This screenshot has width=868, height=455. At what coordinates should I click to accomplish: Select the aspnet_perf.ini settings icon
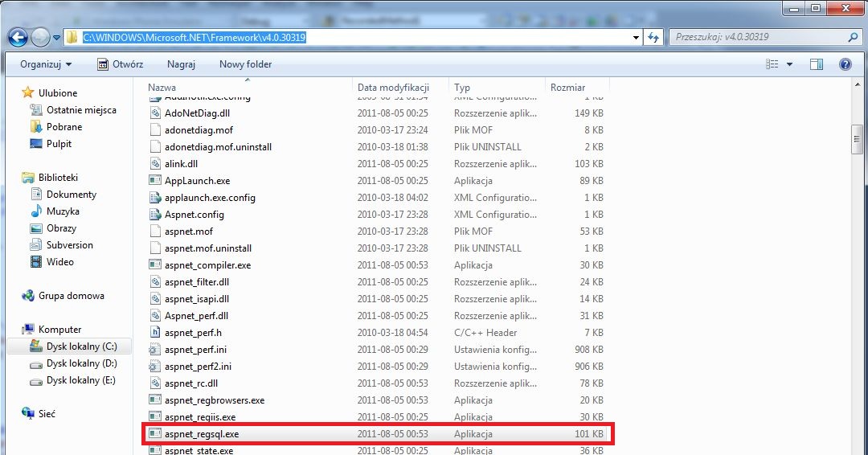[155, 349]
